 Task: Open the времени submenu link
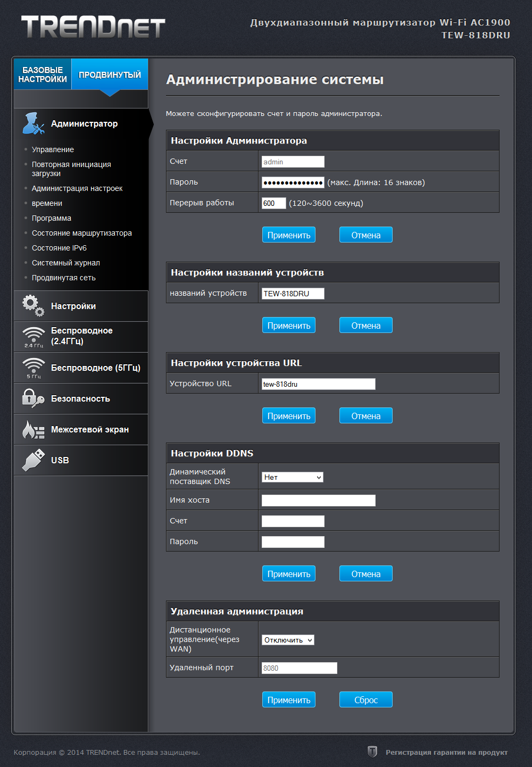click(x=47, y=203)
